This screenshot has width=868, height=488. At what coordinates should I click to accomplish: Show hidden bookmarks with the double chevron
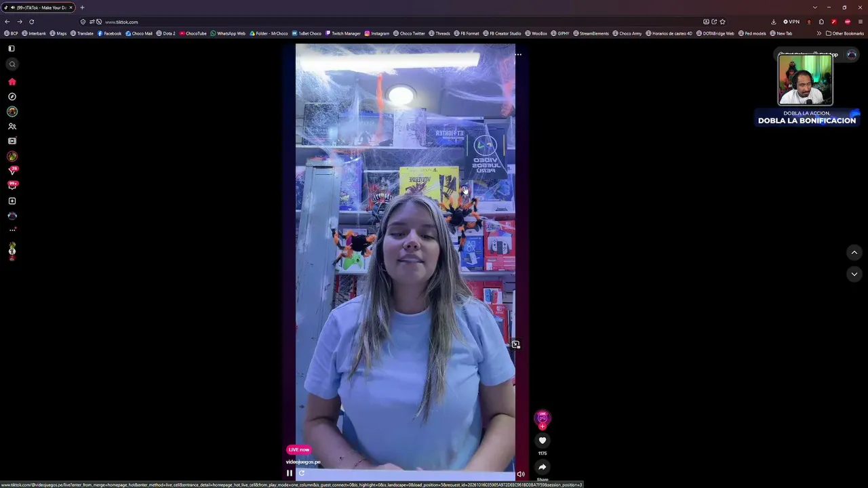[818, 33]
